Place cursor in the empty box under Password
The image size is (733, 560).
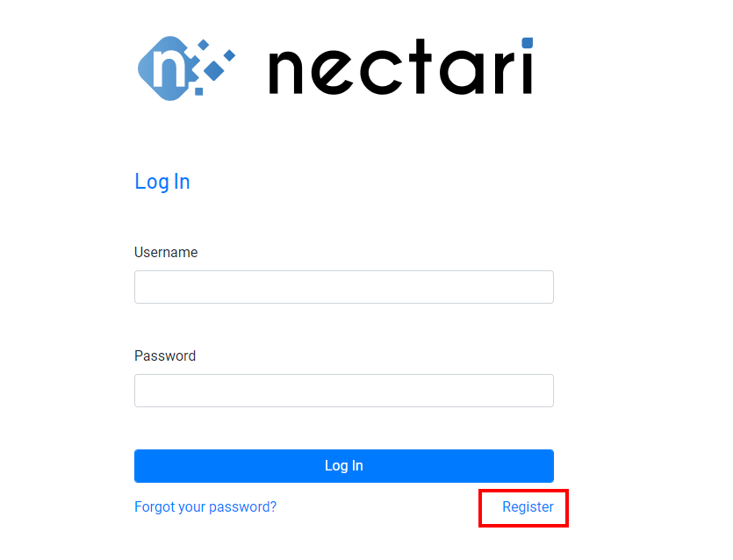[344, 391]
